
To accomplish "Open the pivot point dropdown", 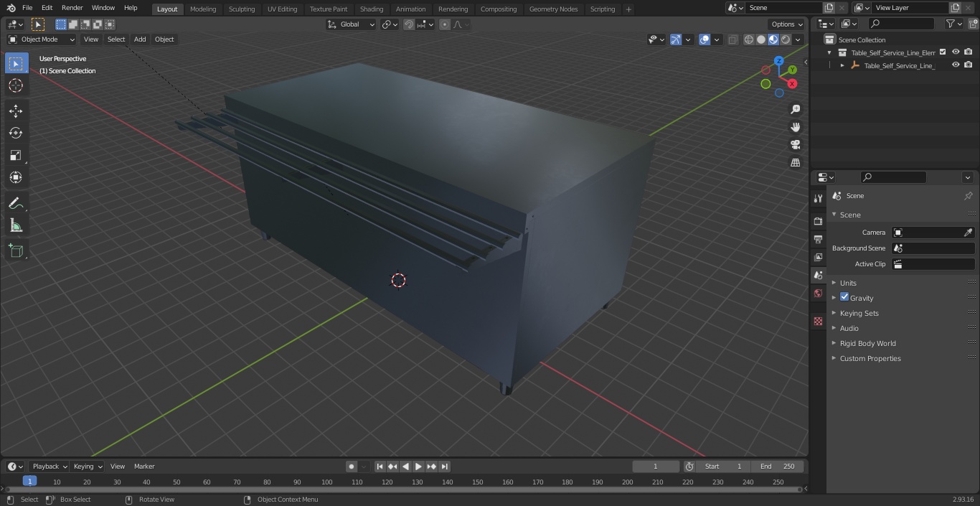I will pyautogui.click(x=390, y=24).
